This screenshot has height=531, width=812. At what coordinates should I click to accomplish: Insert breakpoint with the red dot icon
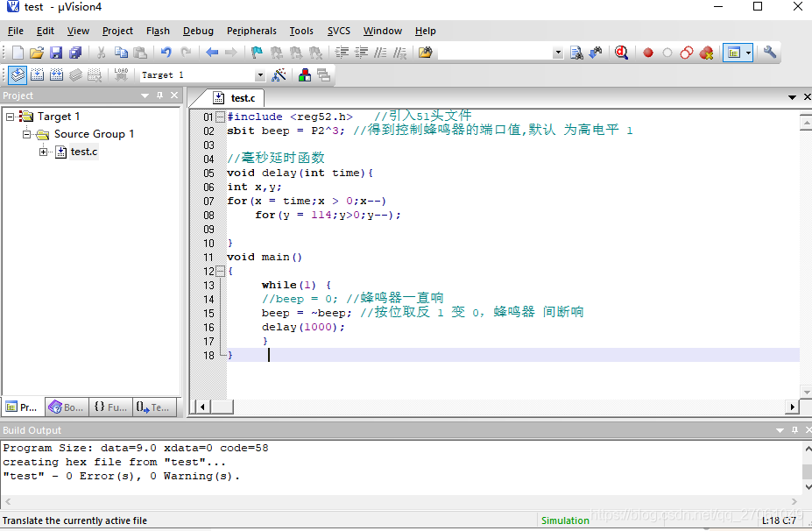648,53
